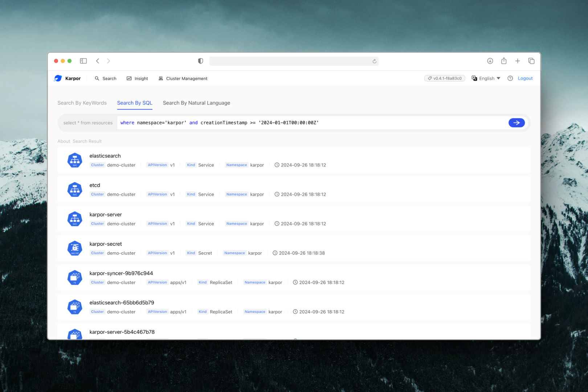Viewport: 588px width, 392px height.
Task: Expand the English language dropdown
Action: pyautogui.click(x=486, y=78)
